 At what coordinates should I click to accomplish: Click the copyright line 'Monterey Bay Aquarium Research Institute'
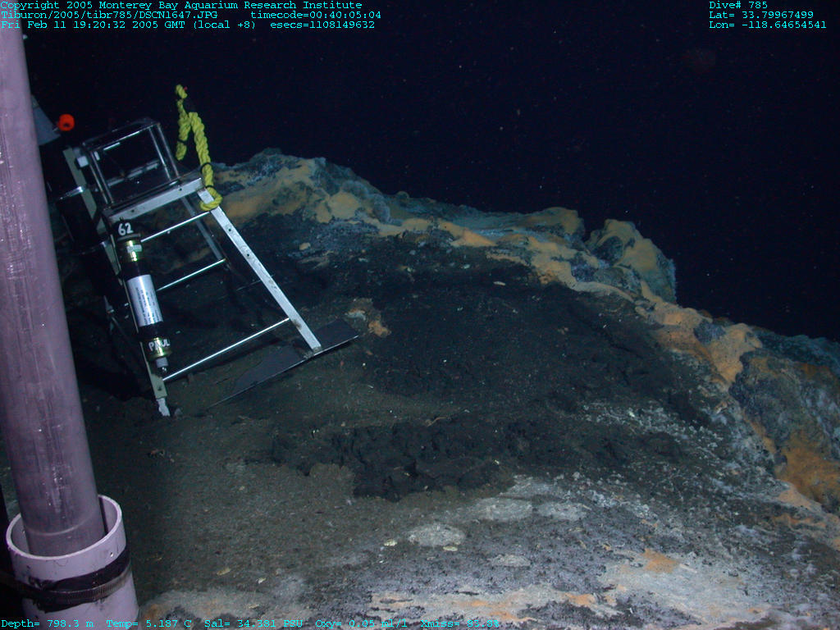(x=231, y=5)
